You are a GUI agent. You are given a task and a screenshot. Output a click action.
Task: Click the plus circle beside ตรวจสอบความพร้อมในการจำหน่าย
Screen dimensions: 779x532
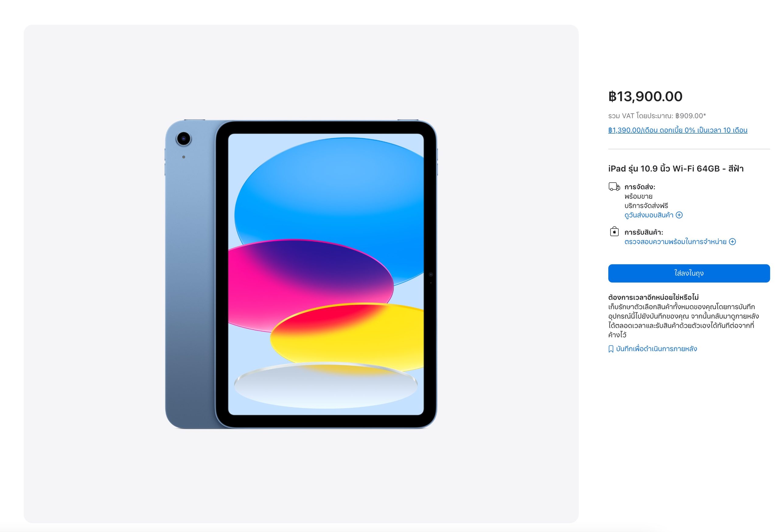point(732,242)
